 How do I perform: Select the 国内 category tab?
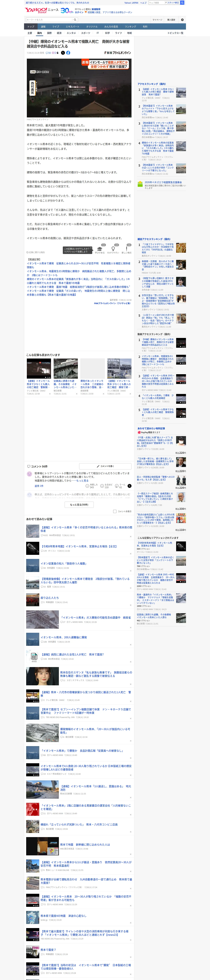pos(39,33)
